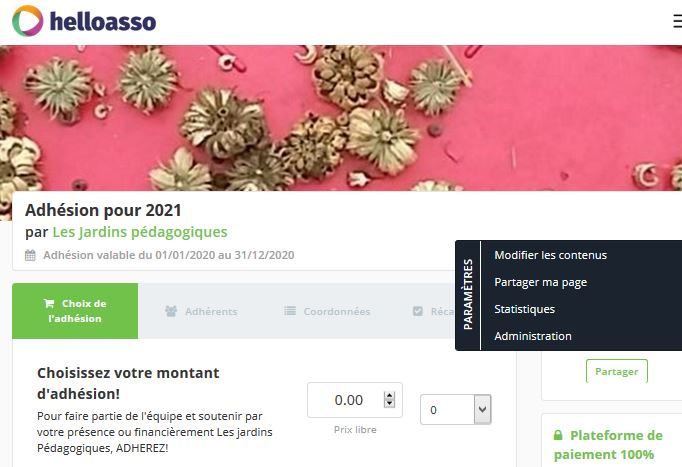Open the Les Jardins pédagogiques link
Viewport: 682px width, 467px height.
point(140,232)
